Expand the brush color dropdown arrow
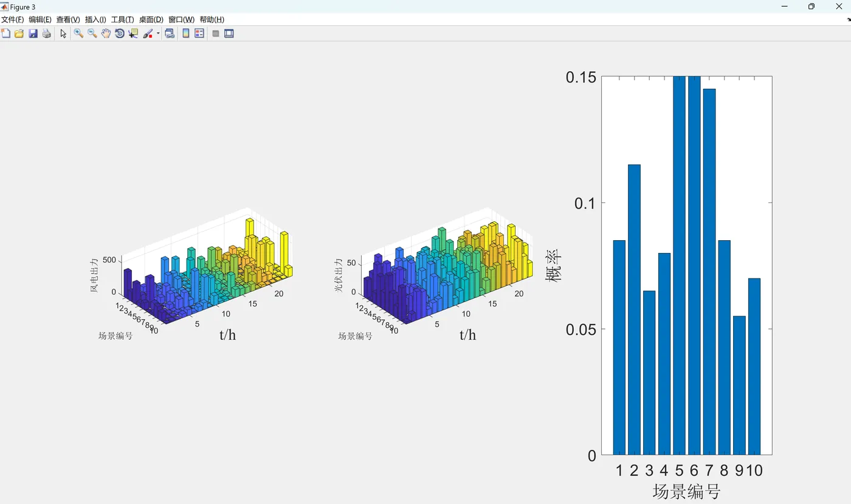 158,33
